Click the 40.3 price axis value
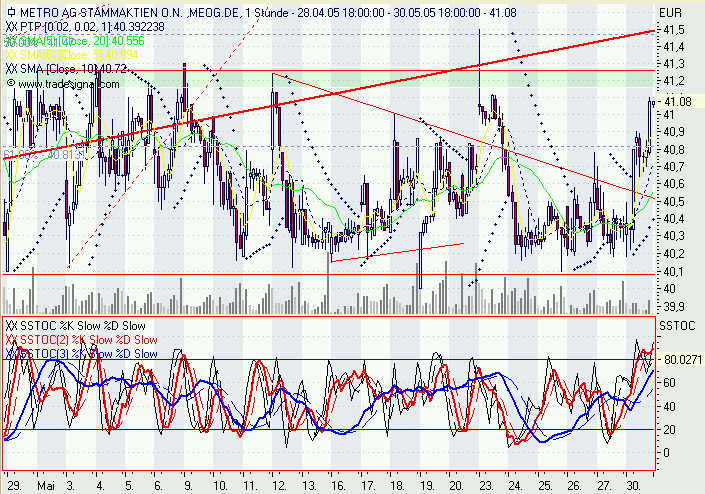This screenshot has width=705, height=494. 674,236
